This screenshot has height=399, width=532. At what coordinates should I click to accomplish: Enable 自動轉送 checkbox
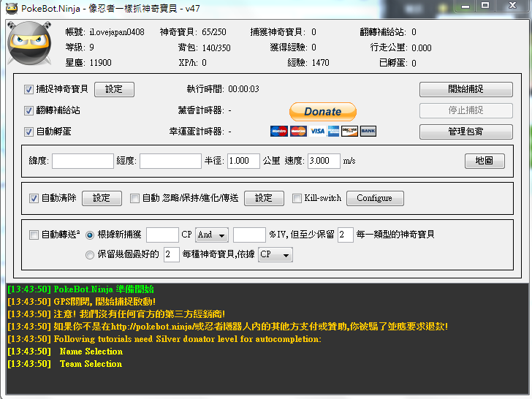34,235
